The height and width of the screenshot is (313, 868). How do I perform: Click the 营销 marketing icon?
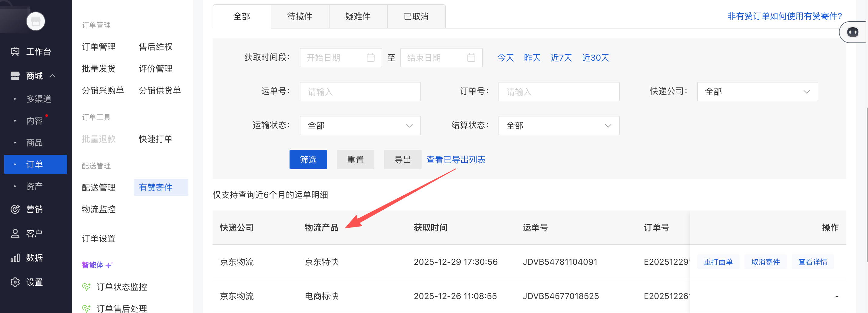tap(15, 209)
